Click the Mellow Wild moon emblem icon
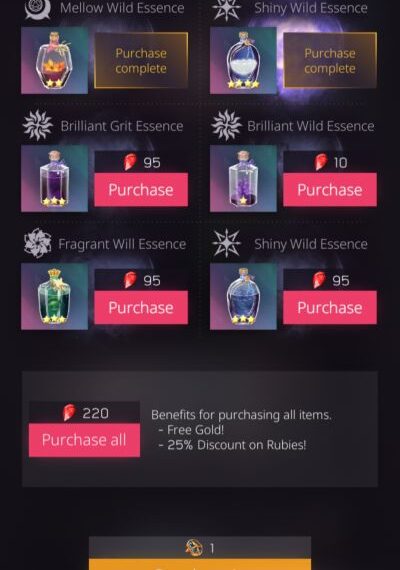The image size is (400, 570). [38, 9]
